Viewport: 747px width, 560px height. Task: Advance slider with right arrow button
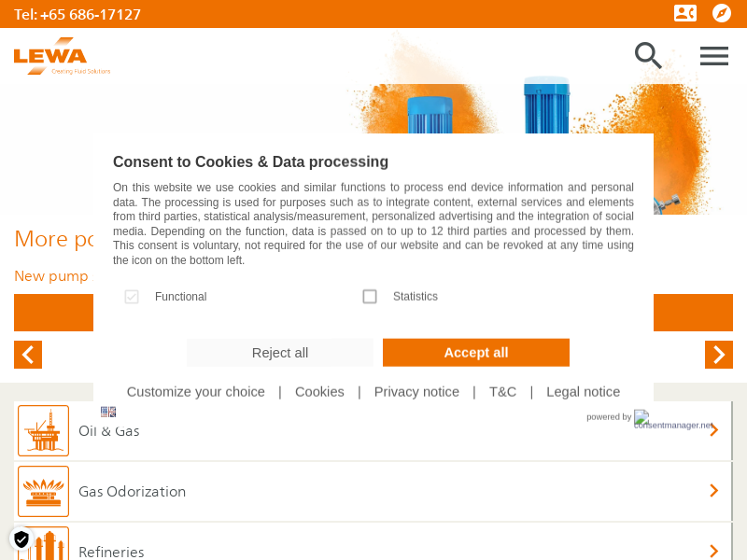[719, 355]
